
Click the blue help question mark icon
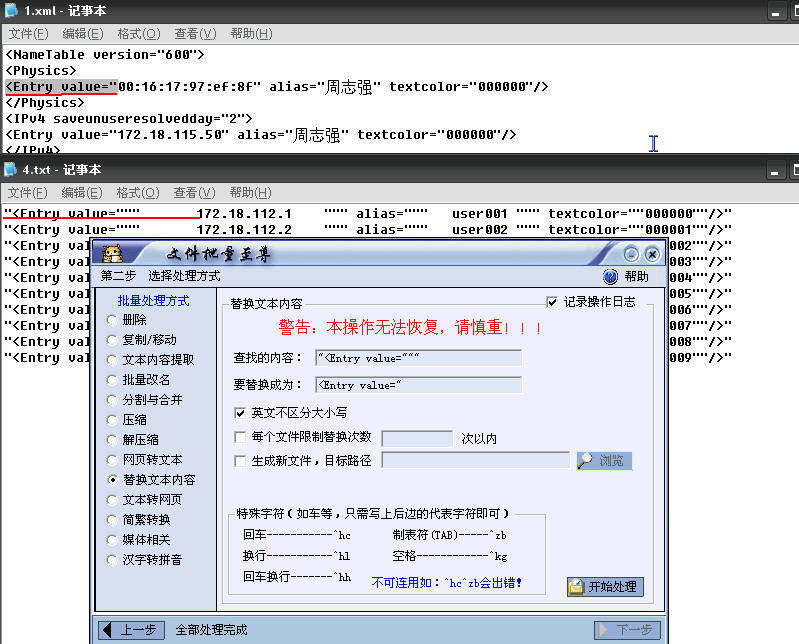pos(610,277)
